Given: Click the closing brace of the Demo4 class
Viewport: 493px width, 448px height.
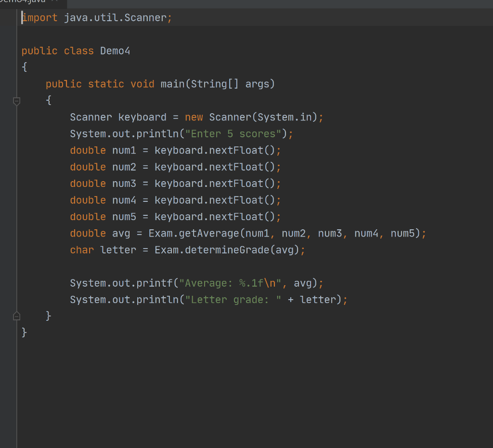Looking at the screenshot, I should point(24,332).
